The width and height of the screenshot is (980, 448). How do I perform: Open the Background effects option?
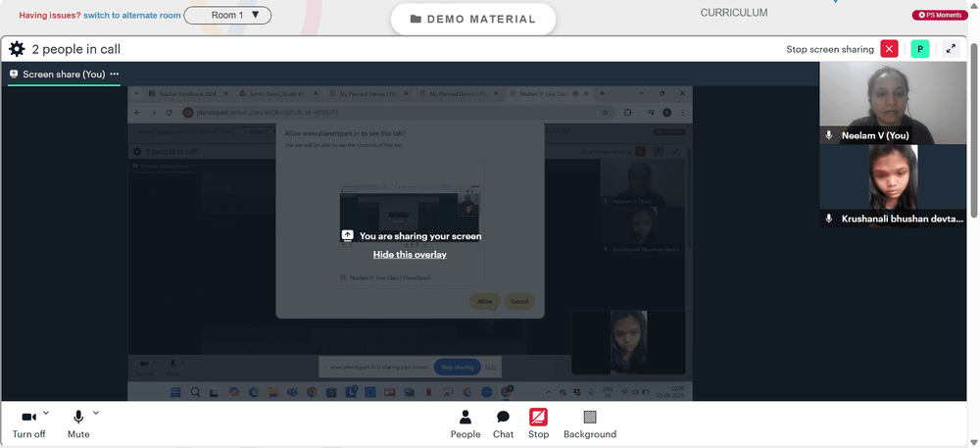tap(589, 424)
